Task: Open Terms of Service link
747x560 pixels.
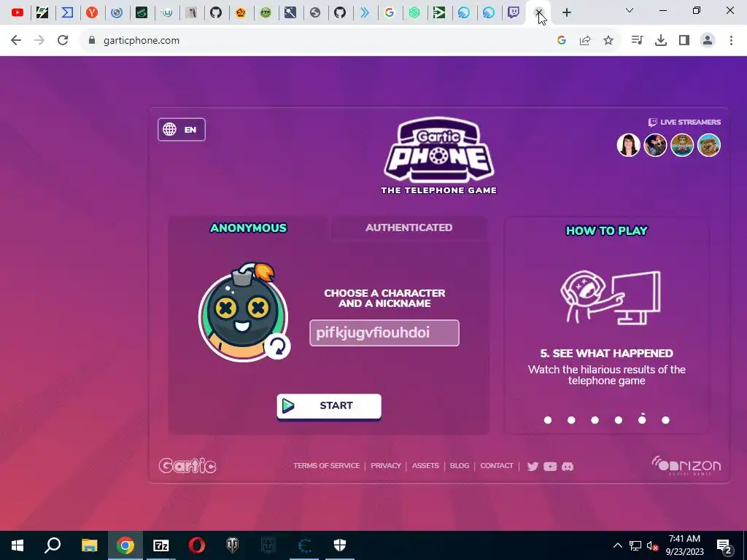Action: point(326,466)
